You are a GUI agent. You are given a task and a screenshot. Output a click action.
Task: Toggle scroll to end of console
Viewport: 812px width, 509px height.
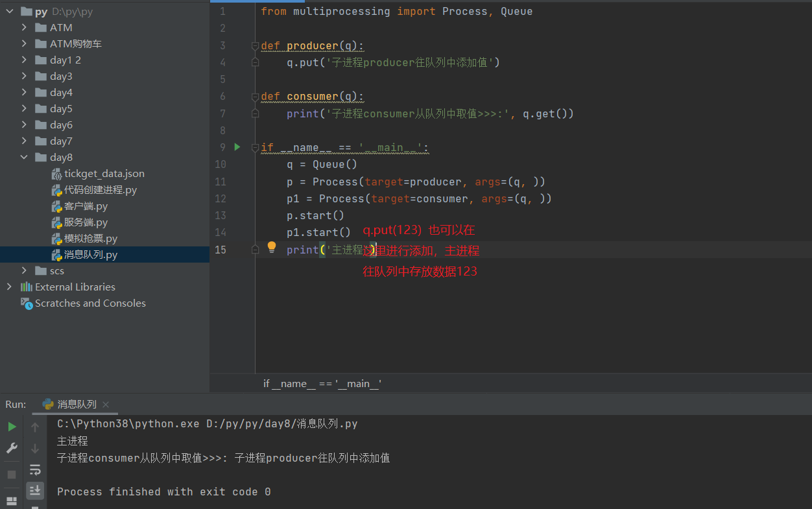pos(35,490)
